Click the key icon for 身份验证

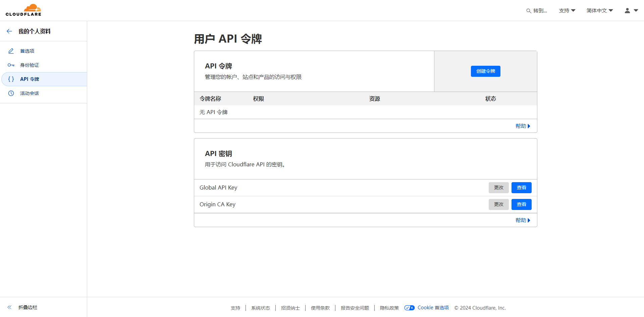click(11, 65)
